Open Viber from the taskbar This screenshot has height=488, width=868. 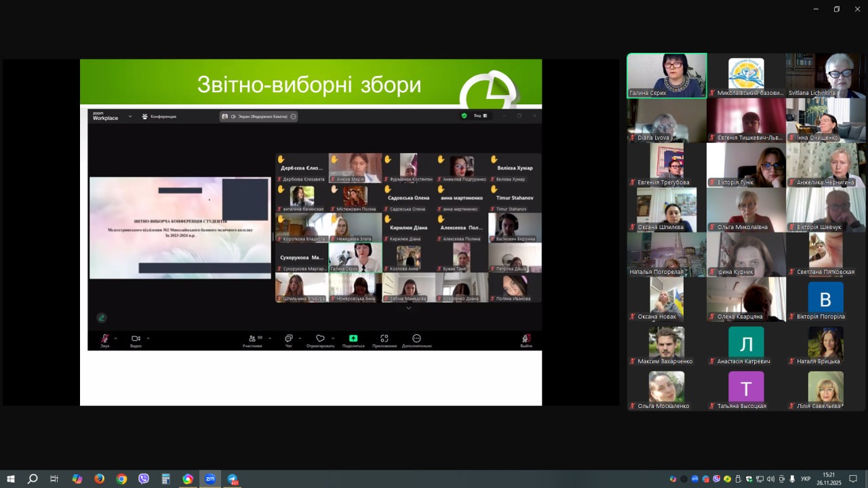click(x=144, y=479)
